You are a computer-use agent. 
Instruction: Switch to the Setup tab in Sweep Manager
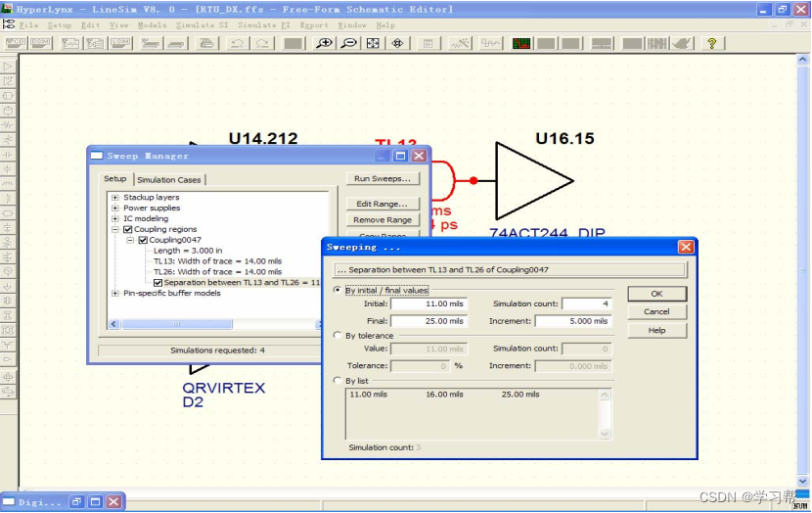[x=115, y=179]
